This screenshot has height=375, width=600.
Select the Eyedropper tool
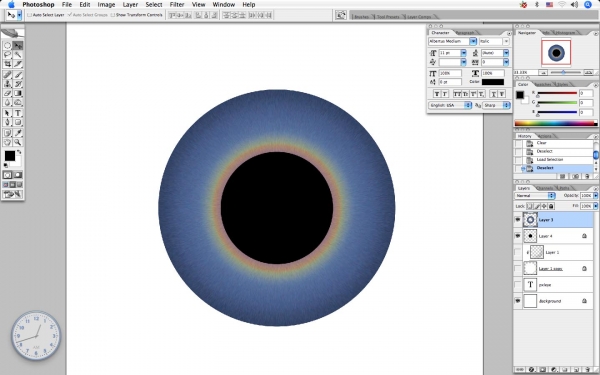[x=18, y=133]
